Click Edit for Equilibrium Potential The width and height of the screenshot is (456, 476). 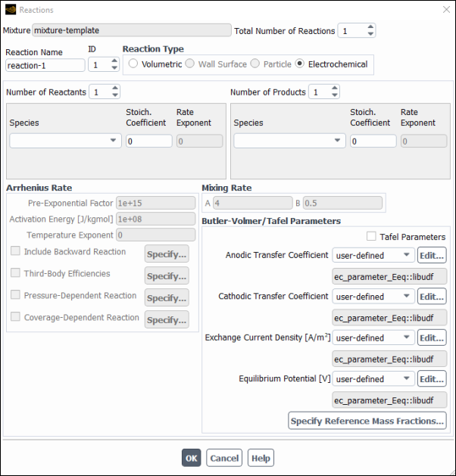coord(432,379)
